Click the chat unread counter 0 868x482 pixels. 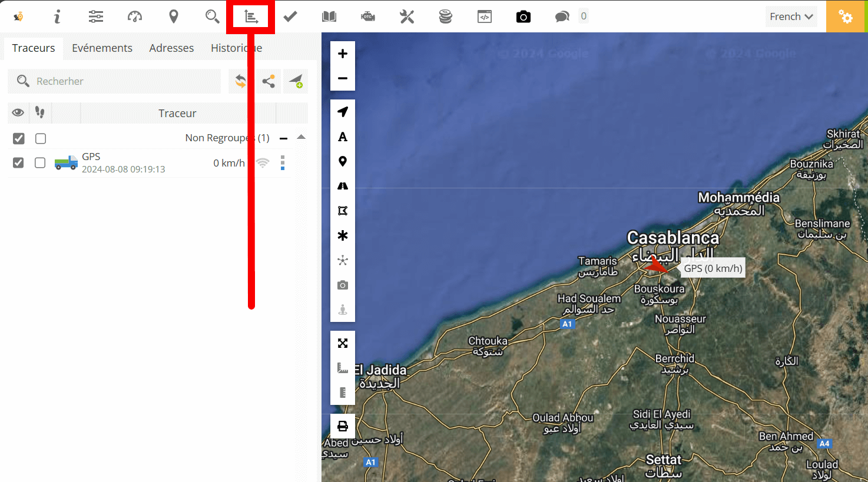tap(584, 16)
